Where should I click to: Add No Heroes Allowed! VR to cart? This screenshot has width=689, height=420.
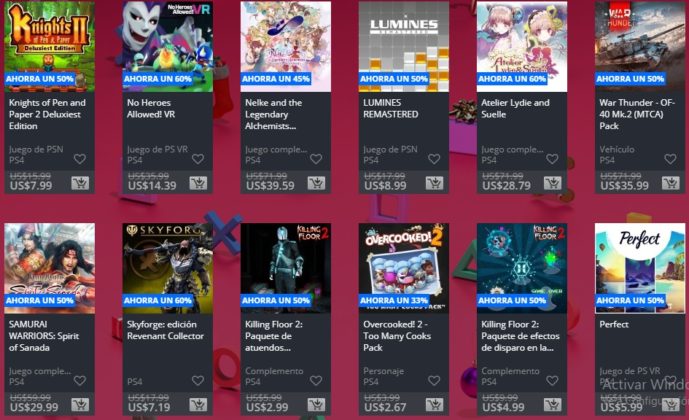(x=198, y=183)
